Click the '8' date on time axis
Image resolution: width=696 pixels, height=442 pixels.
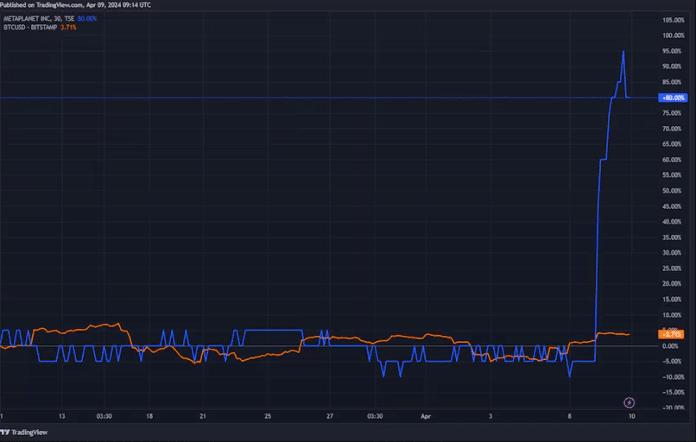(x=570, y=413)
